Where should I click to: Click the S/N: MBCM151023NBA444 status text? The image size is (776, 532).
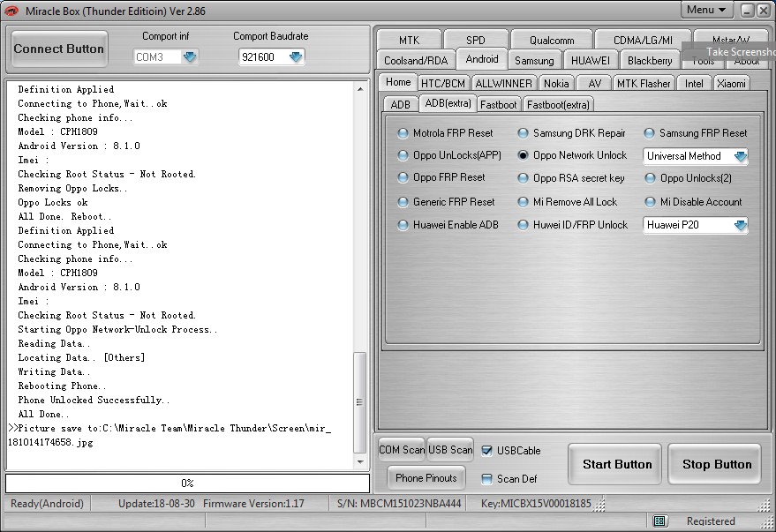tap(399, 504)
